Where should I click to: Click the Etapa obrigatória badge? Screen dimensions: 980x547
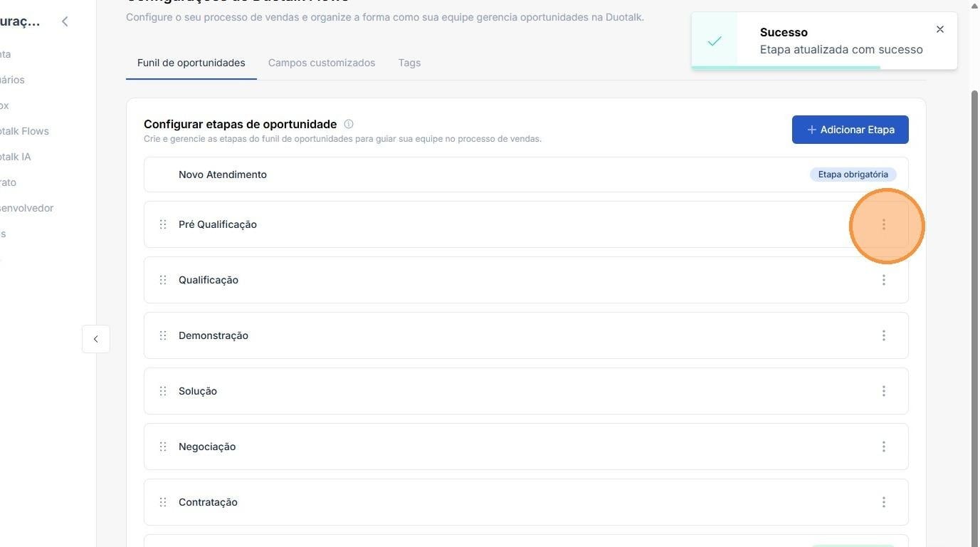click(x=853, y=174)
